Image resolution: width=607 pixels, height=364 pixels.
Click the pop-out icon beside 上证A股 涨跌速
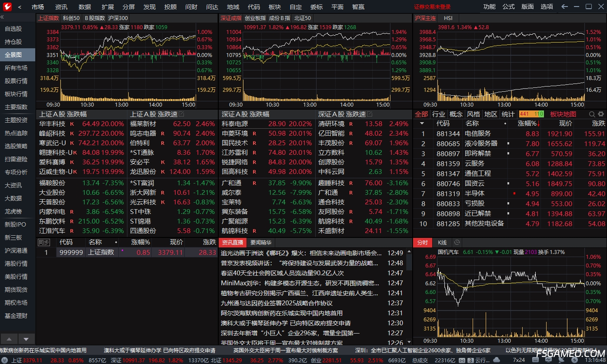pos(181,114)
